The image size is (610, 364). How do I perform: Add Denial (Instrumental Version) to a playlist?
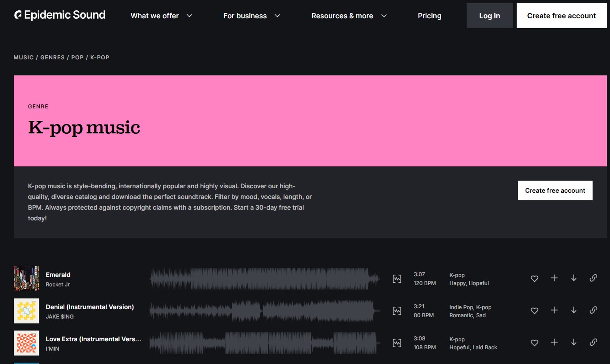click(x=554, y=310)
